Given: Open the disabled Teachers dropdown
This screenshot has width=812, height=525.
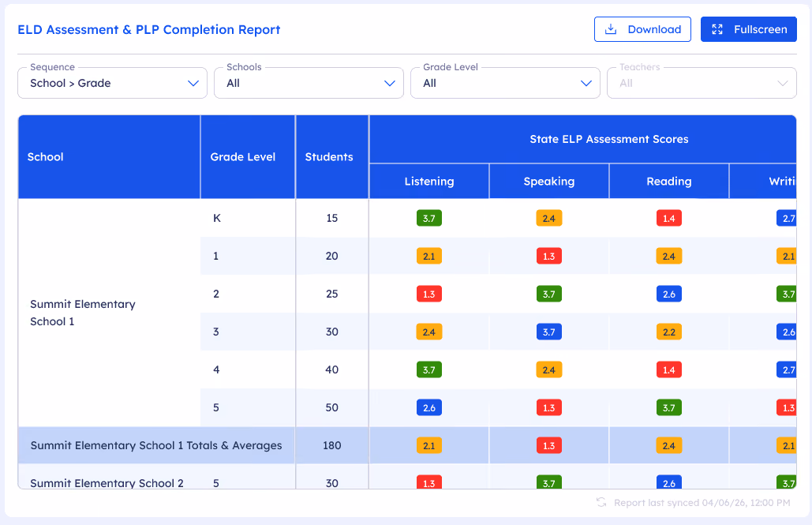Looking at the screenshot, I should click(x=702, y=83).
